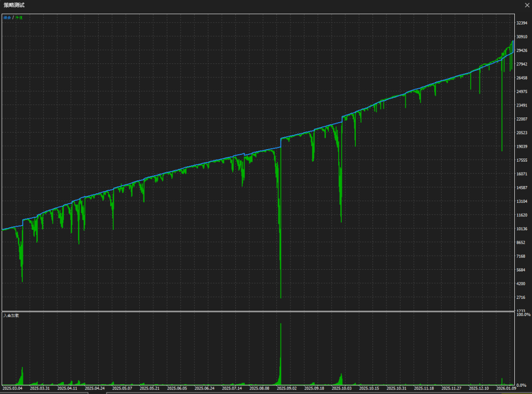Click the 策略测试 title text
532x394 pixels.
point(14,5)
